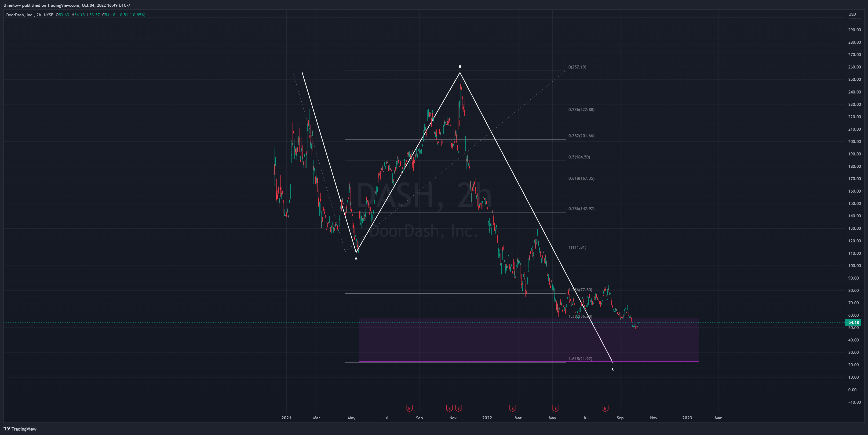This screenshot has width=868, height=435.
Task: Click the Fibonacci label 0.382(201.66)
Action: click(x=581, y=136)
